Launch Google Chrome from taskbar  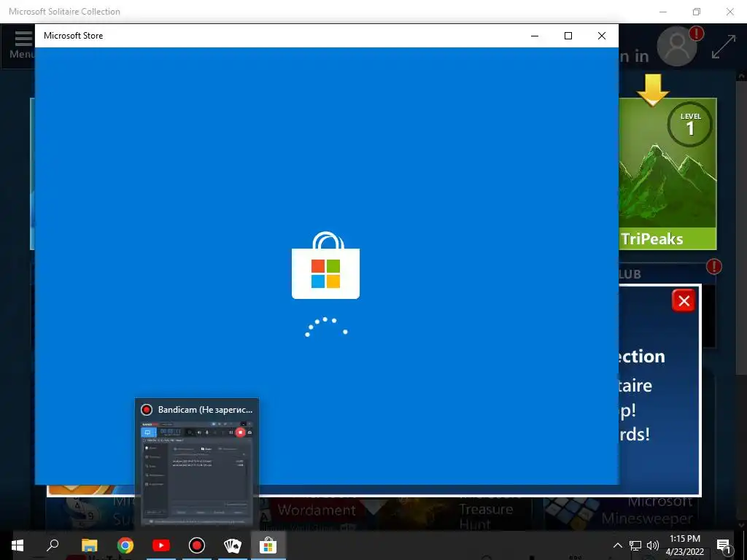125,545
